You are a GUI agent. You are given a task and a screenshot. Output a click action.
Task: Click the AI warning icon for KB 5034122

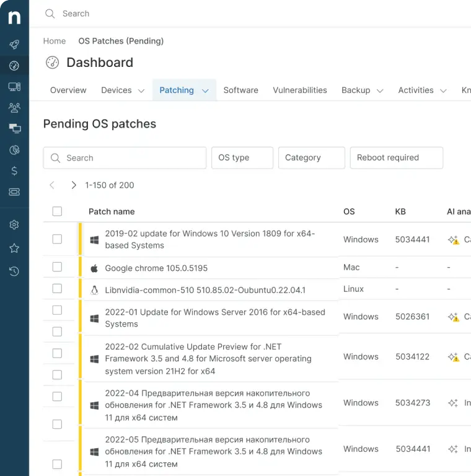(454, 357)
